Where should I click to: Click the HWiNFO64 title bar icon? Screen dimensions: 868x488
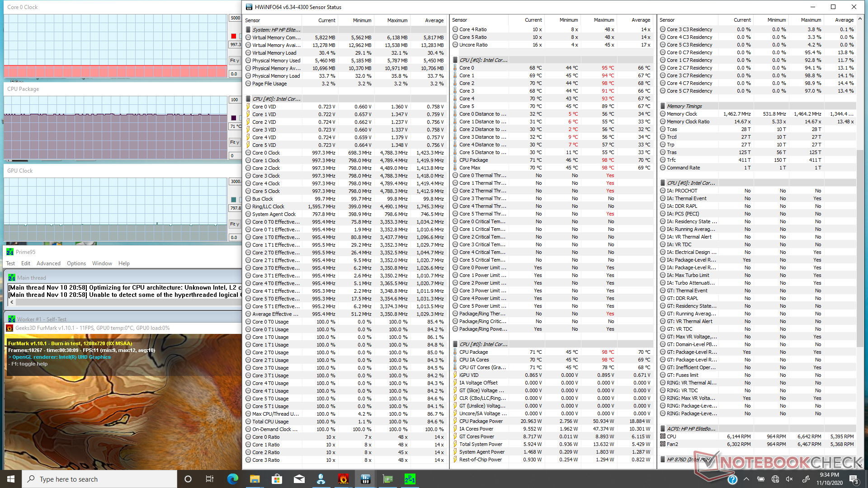click(249, 7)
